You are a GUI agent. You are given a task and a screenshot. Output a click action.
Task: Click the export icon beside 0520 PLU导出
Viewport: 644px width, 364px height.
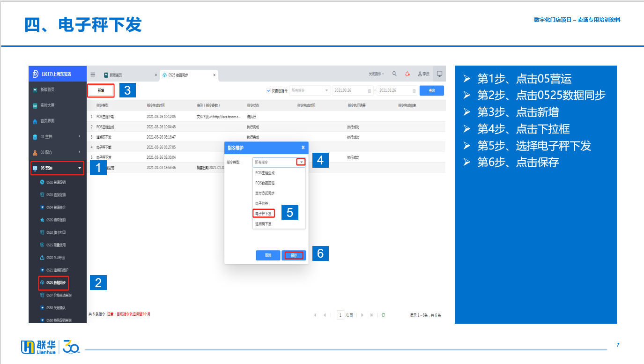42,258
